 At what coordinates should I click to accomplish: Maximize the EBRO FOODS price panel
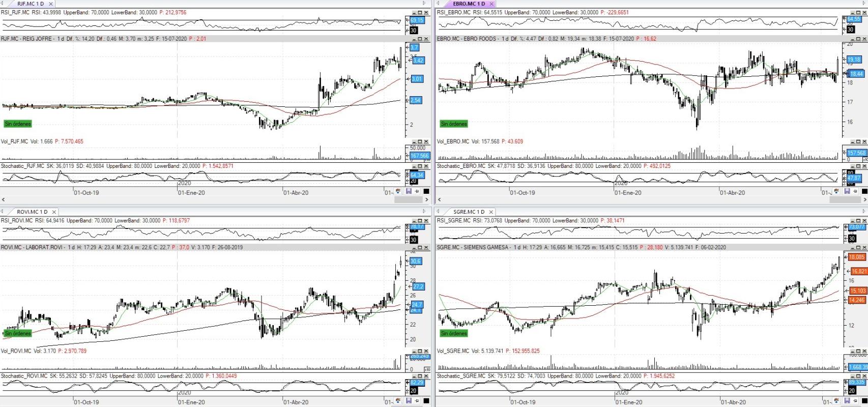click(858, 39)
